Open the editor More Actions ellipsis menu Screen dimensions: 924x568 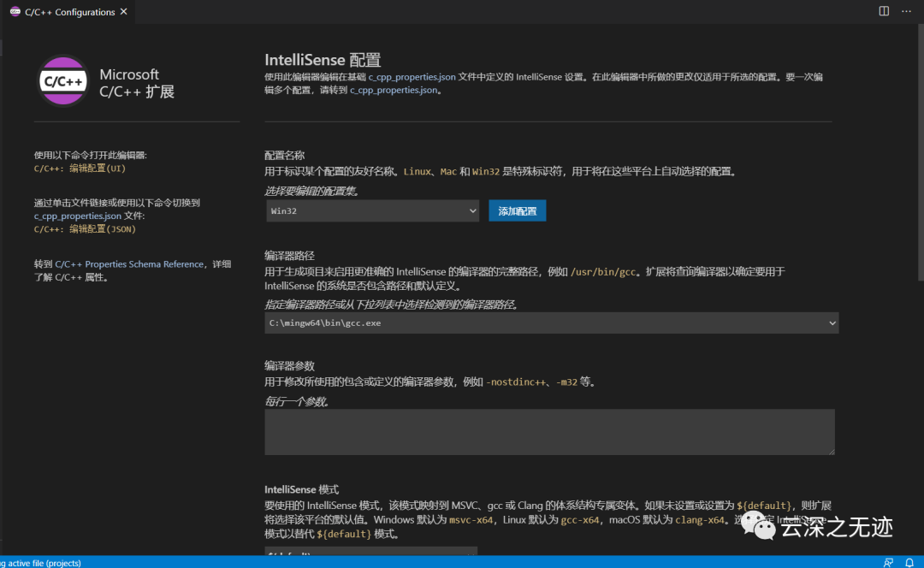pyautogui.click(x=906, y=11)
